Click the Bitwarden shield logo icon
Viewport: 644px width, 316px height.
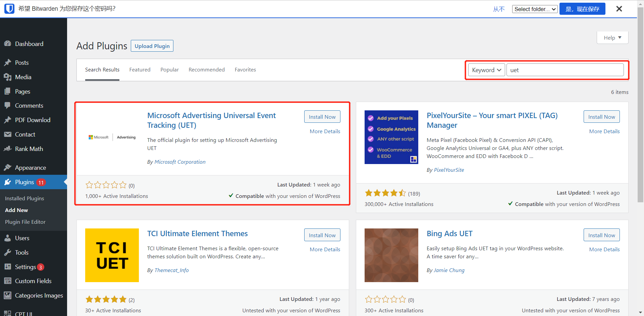[x=9, y=9]
